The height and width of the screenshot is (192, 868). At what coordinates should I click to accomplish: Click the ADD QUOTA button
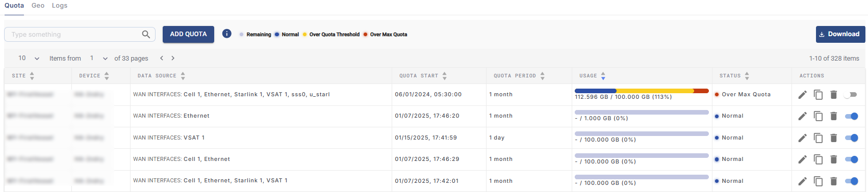188,34
